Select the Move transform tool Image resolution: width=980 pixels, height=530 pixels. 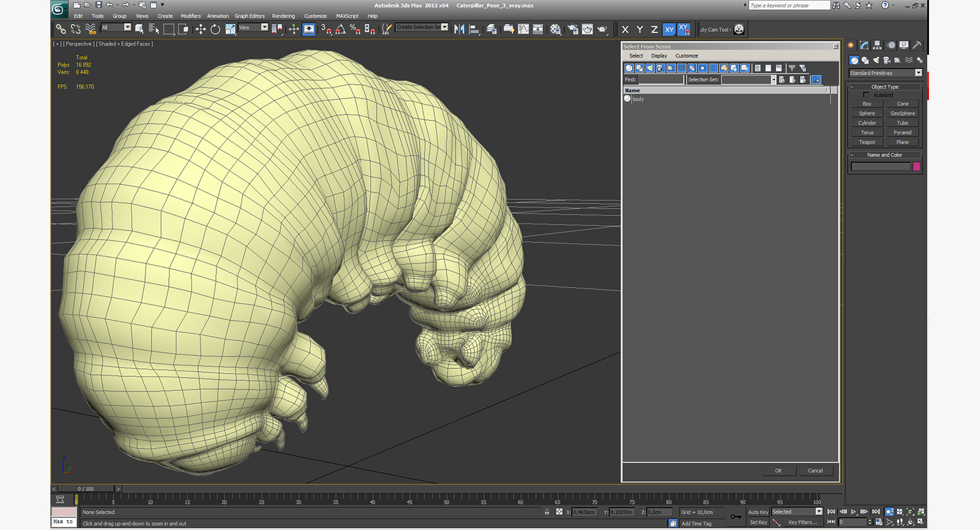pyautogui.click(x=201, y=29)
